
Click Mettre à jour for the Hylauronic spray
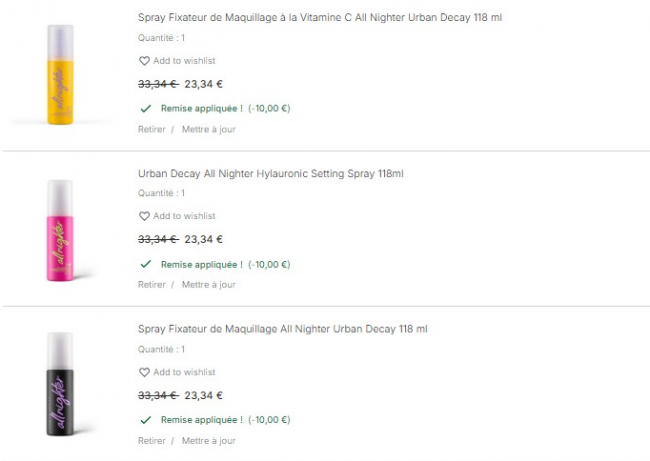pyautogui.click(x=208, y=284)
